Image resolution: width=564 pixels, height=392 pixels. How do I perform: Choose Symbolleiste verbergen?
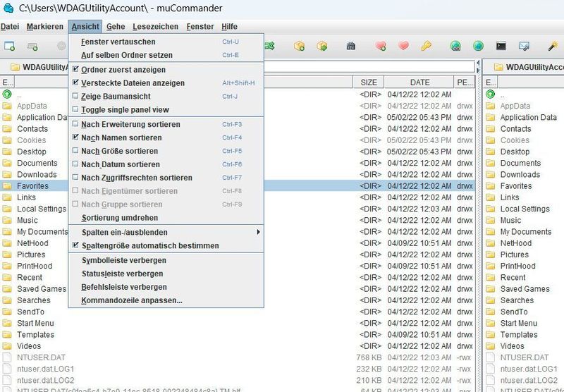(x=166, y=260)
